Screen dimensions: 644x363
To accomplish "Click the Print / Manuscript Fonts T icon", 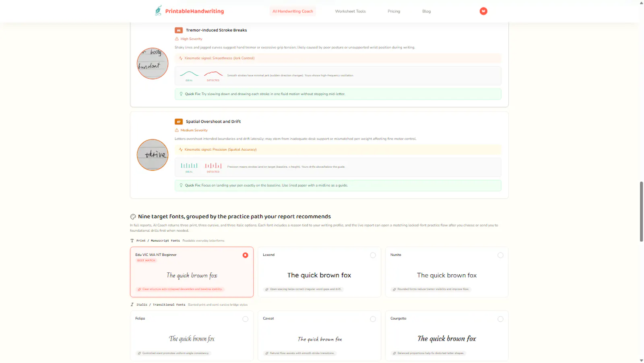I will (x=132, y=241).
